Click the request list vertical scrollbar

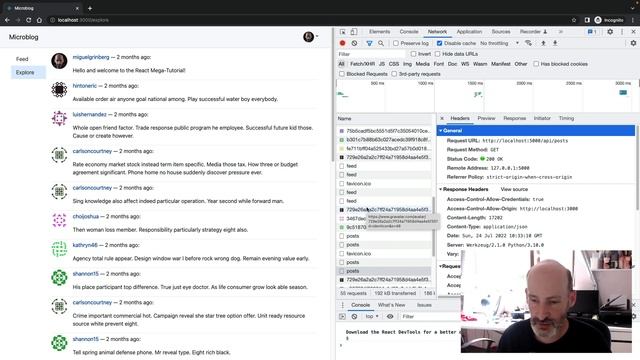433,227
